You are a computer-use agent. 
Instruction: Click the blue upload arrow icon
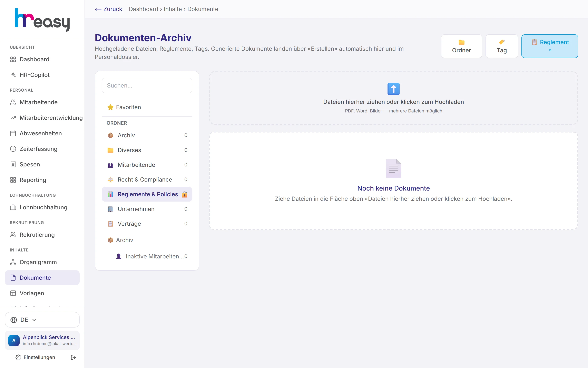click(393, 89)
